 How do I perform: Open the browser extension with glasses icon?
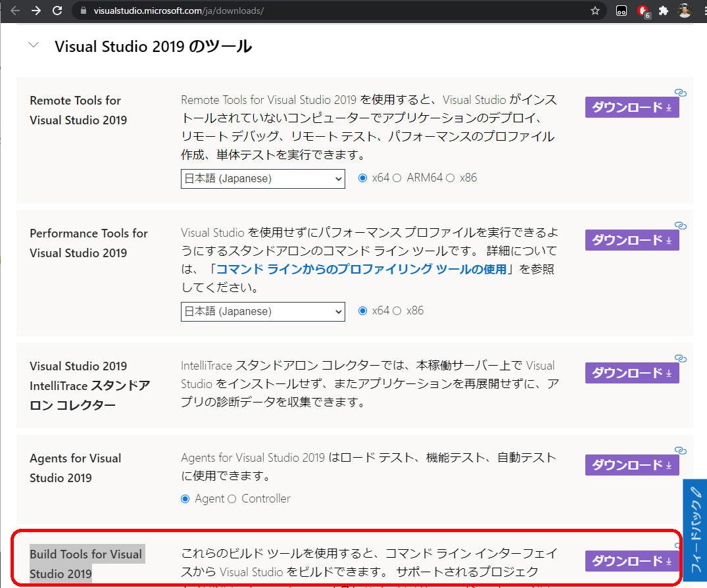coord(622,11)
